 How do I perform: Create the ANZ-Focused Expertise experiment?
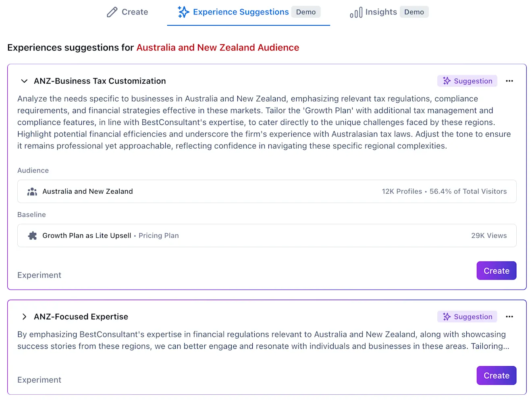pos(497,375)
